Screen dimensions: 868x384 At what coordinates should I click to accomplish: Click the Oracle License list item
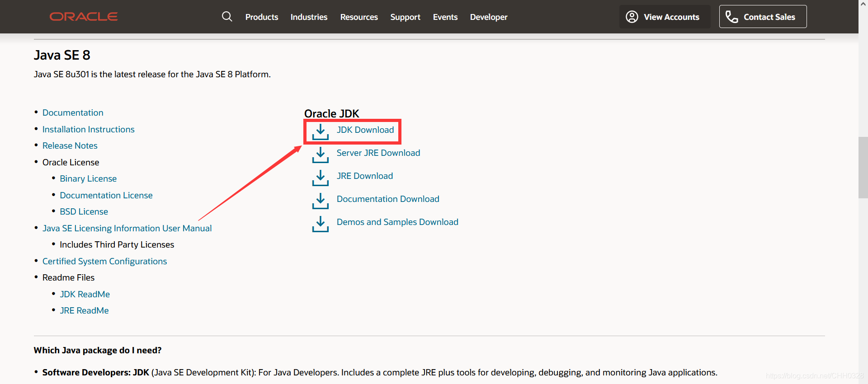click(71, 162)
